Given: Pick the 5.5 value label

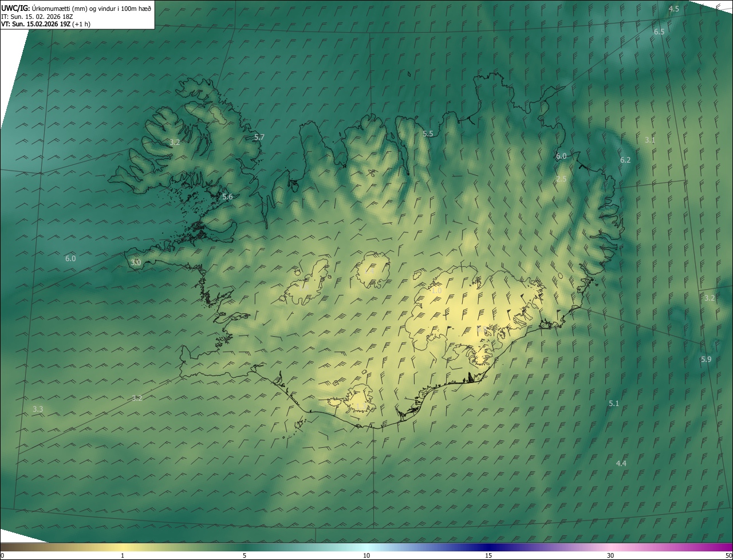Looking at the screenshot, I should [428, 133].
